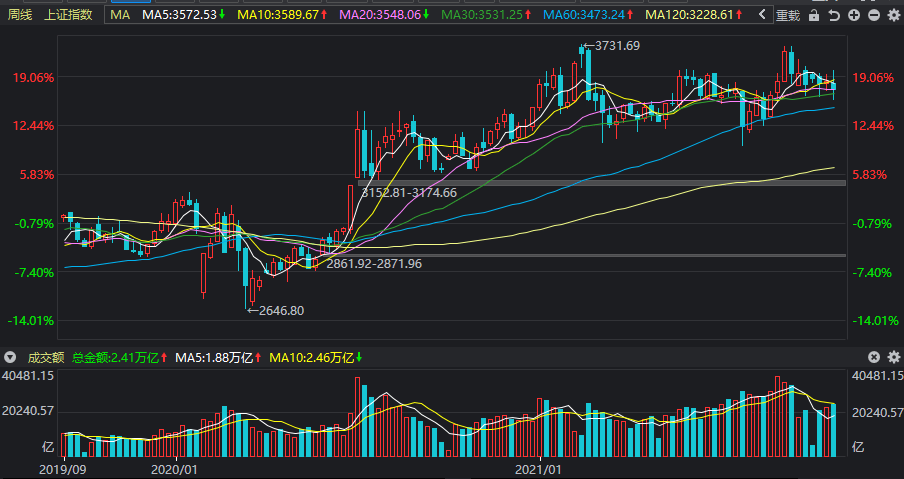Click the 3731.69 high price marker
Viewport: 904px width, 479px height.
(x=616, y=46)
